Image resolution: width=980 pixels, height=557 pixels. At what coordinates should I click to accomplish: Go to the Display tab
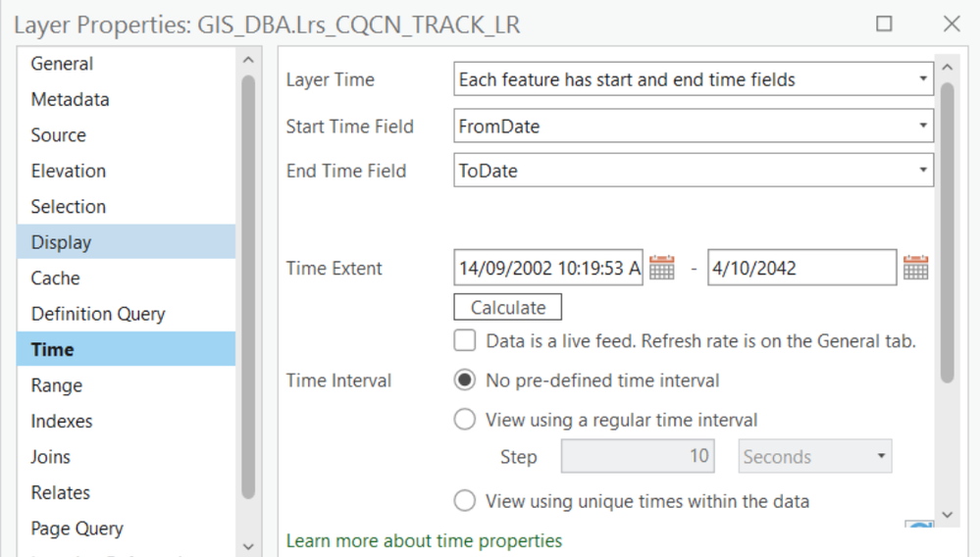[61, 242]
